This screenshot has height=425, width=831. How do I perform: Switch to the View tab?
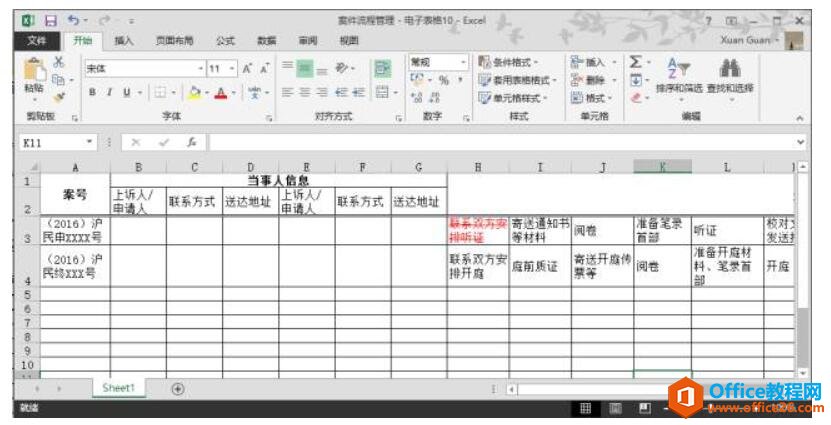[x=349, y=41]
